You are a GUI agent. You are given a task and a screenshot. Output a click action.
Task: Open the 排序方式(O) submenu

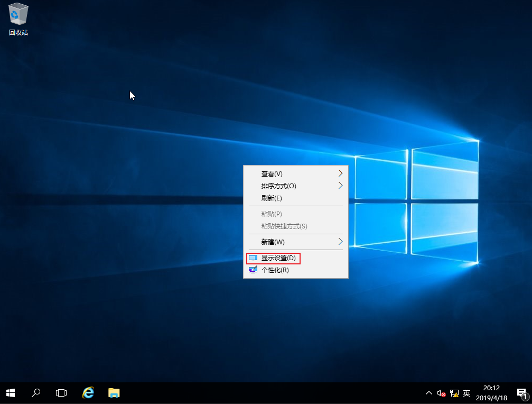pos(296,186)
